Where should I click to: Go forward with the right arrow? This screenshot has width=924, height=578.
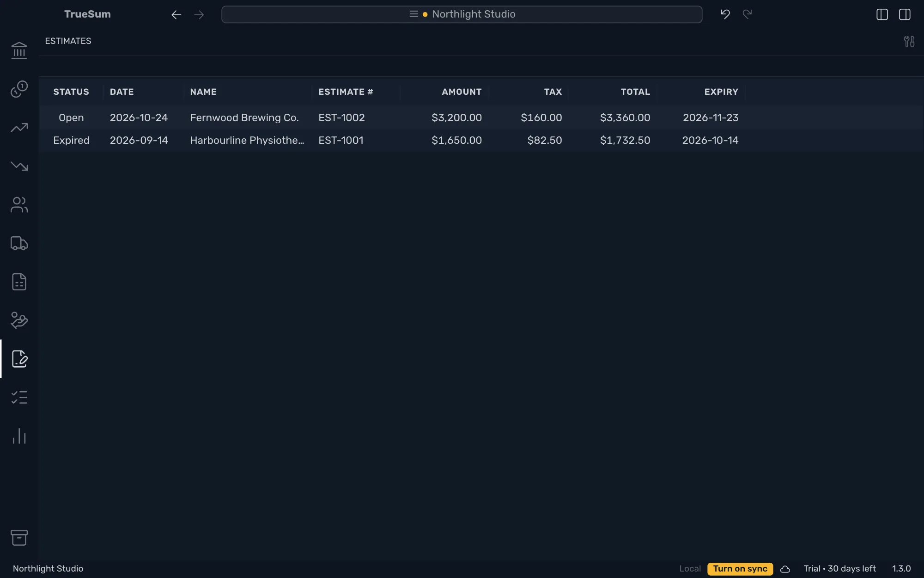pyautogui.click(x=199, y=15)
